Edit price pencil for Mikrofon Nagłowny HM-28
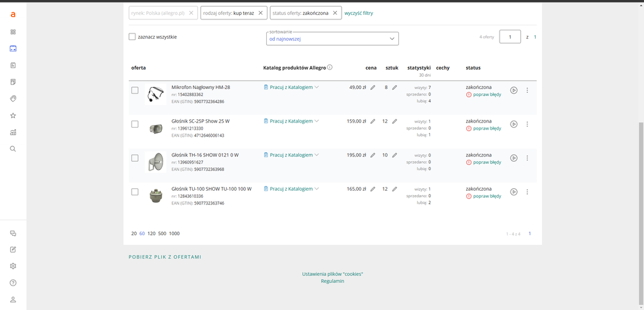 pos(373,88)
